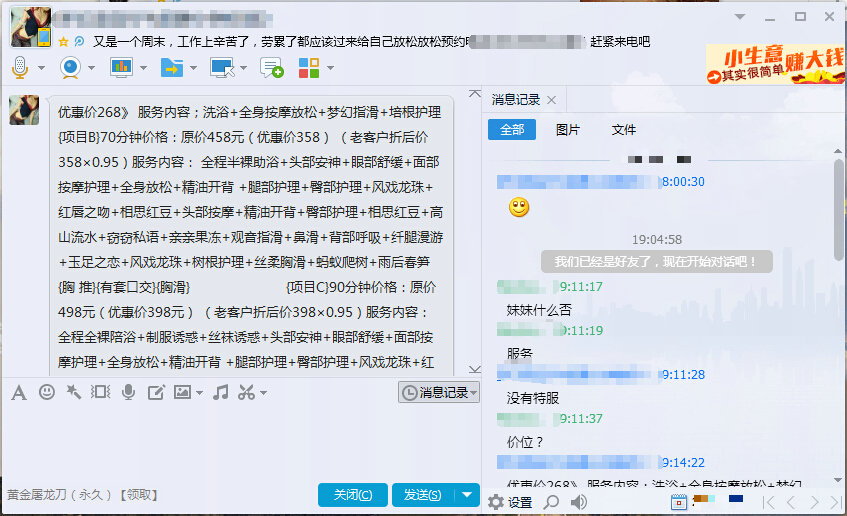Expand the remote desktop options arrow
Image resolution: width=847 pixels, height=516 pixels.
[243, 68]
